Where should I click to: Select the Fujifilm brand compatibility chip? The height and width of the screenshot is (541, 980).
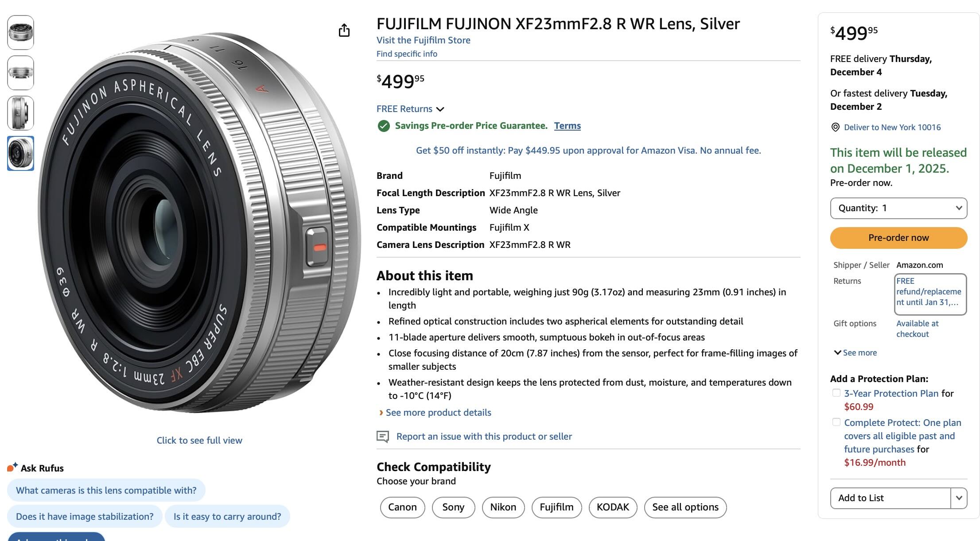tap(556, 507)
